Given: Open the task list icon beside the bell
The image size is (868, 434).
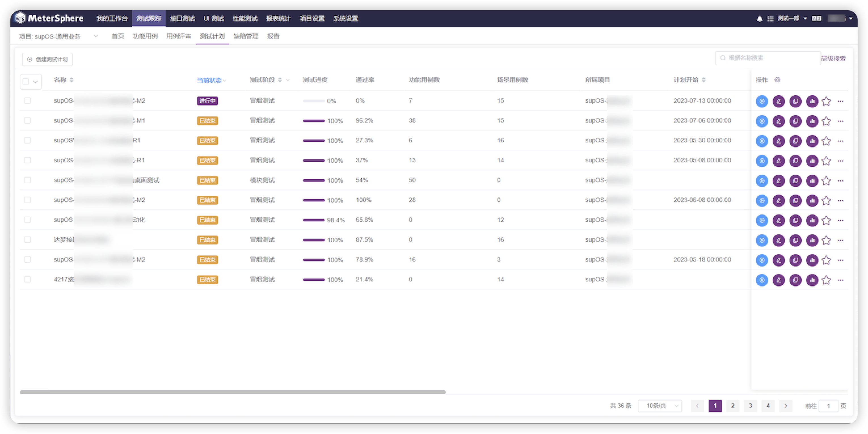Looking at the screenshot, I should [770, 19].
